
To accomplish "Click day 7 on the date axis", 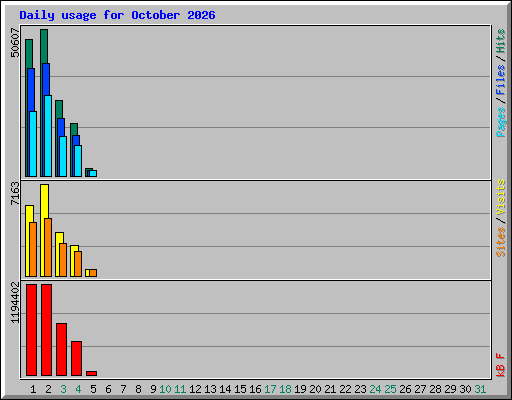I will tap(123, 389).
